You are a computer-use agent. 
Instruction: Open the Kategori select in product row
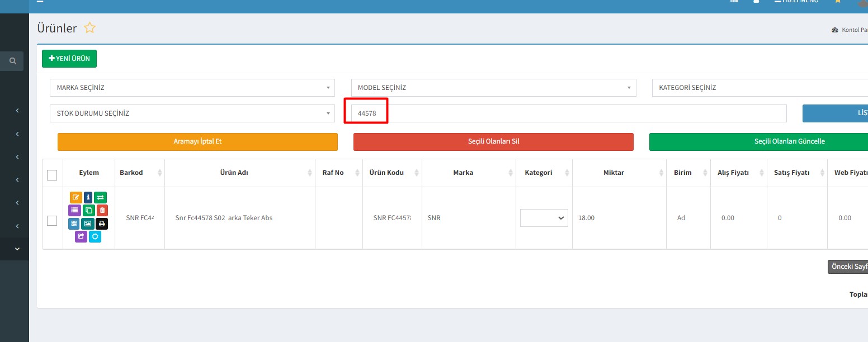(x=544, y=218)
